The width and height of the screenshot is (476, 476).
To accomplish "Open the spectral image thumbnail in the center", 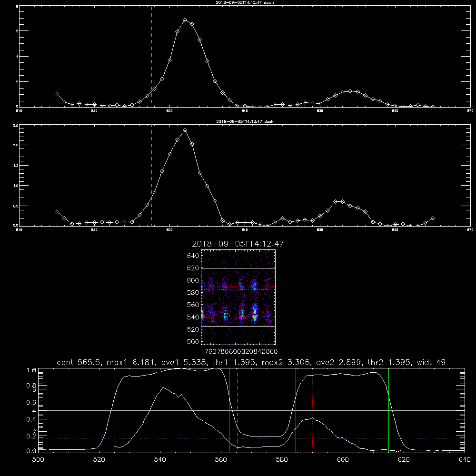I will [x=238, y=297].
